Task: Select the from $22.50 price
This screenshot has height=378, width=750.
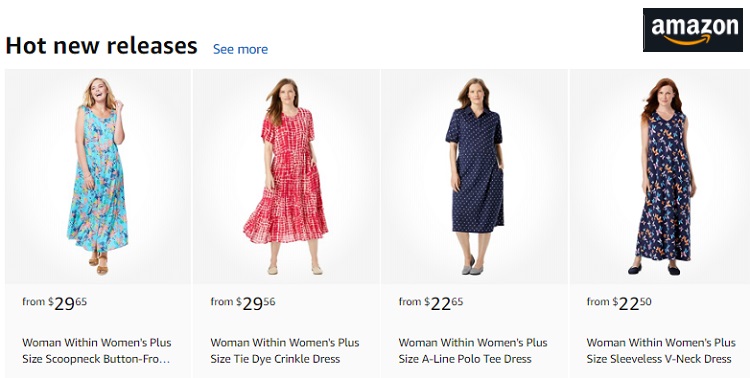Action: click(x=618, y=303)
